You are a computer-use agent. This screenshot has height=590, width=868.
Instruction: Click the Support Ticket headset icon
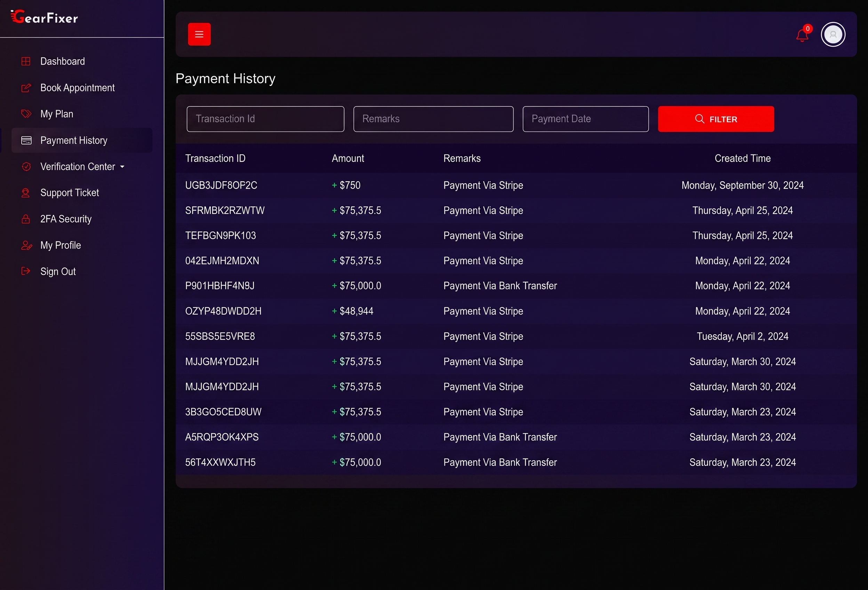tap(25, 193)
